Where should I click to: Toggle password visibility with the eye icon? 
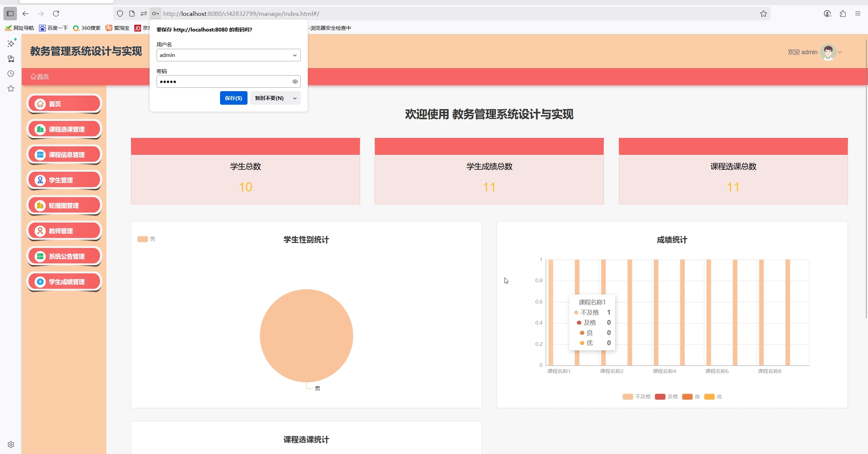[x=295, y=81]
